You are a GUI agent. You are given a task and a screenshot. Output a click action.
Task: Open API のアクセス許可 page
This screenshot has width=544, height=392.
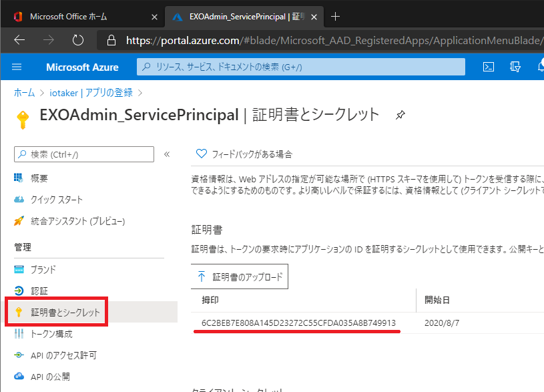(63, 355)
